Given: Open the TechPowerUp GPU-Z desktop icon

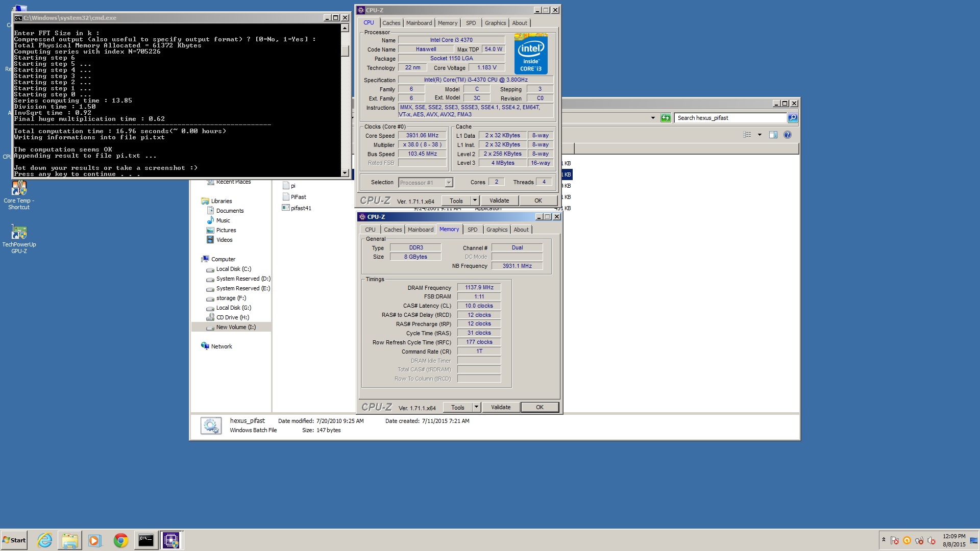Looking at the screenshot, I should click(x=19, y=239).
